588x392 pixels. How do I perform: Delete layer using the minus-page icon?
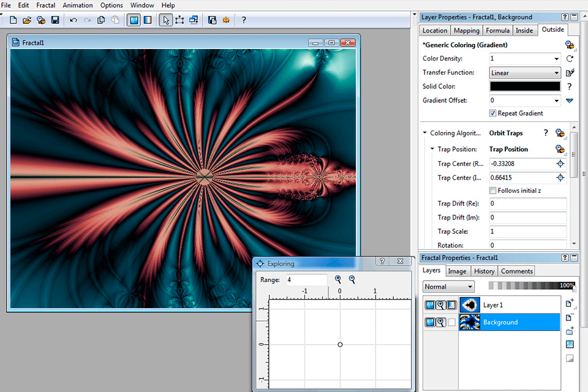pyautogui.click(x=570, y=317)
